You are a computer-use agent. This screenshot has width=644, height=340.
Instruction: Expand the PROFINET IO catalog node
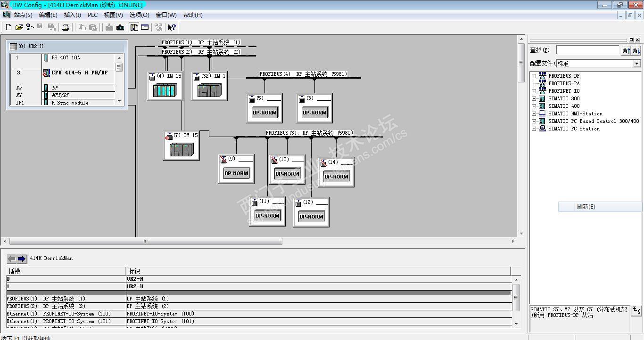click(x=534, y=91)
